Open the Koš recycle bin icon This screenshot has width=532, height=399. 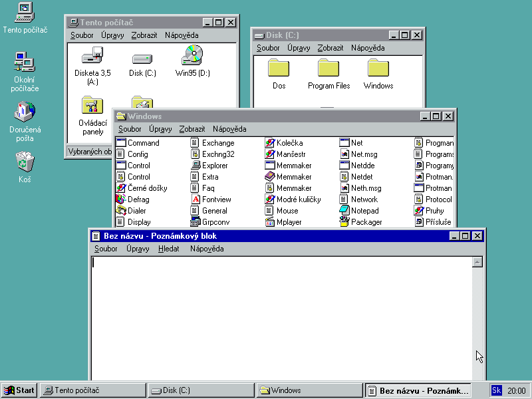point(25,162)
